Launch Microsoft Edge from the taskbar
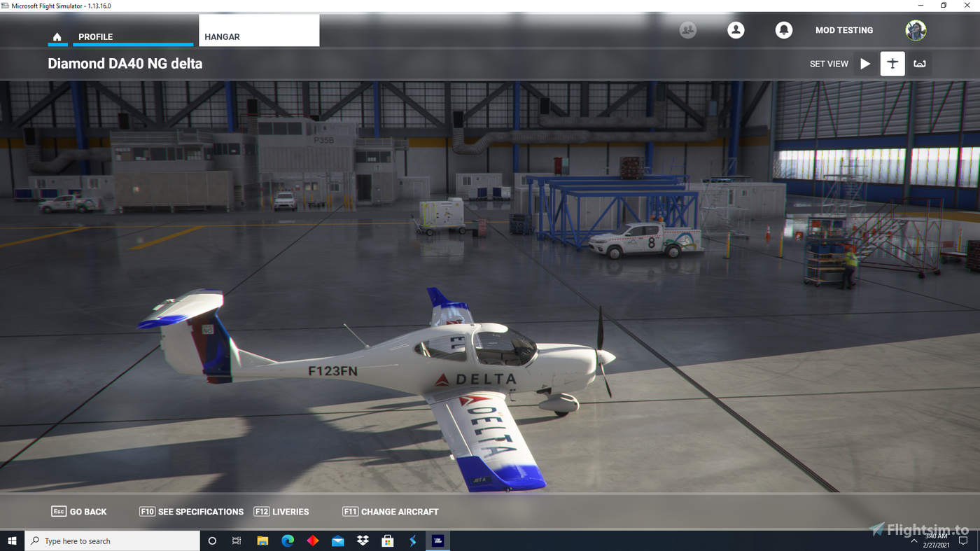 [288, 540]
